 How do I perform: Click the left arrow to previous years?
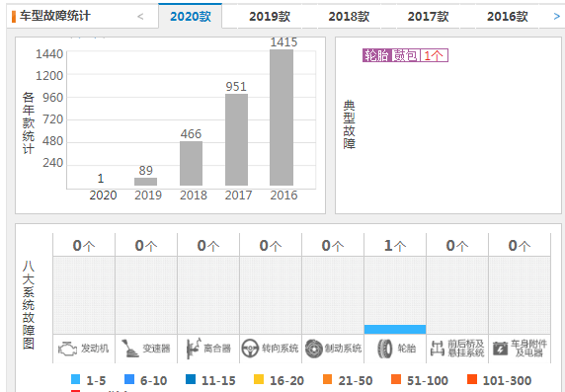click(x=140, y=16)
